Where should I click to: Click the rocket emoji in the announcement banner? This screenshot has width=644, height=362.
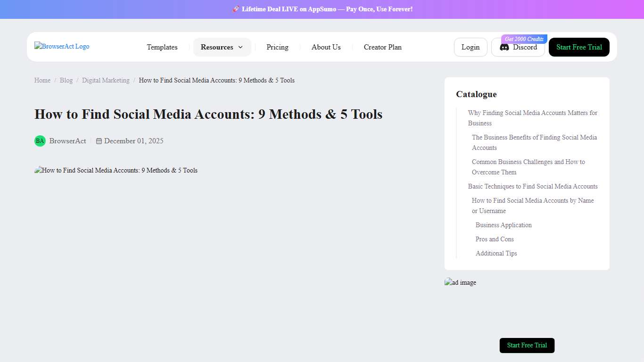(x=235, y=9)
